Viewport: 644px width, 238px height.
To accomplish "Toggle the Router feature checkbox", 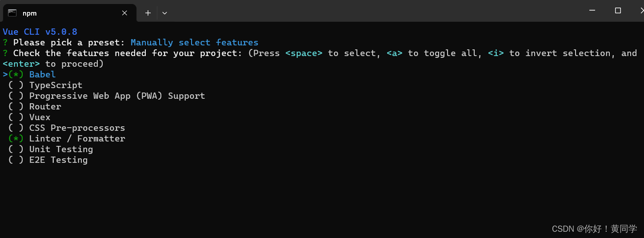I will coord(16,106).
